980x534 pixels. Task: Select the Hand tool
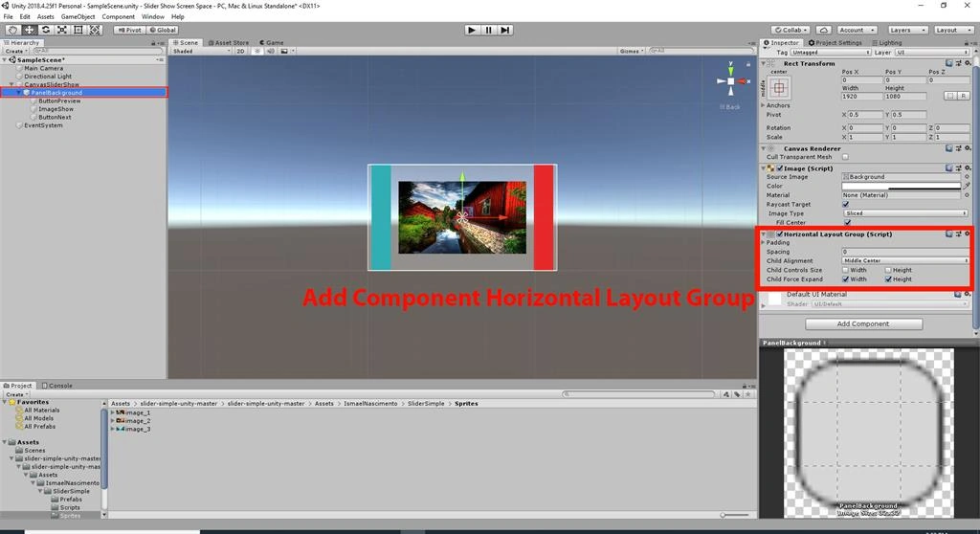12,30
